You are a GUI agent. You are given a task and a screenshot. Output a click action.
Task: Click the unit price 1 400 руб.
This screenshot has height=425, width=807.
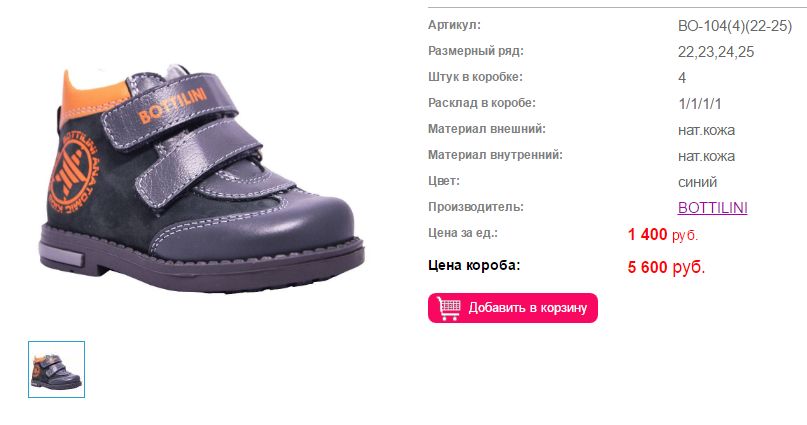point(662,235)
